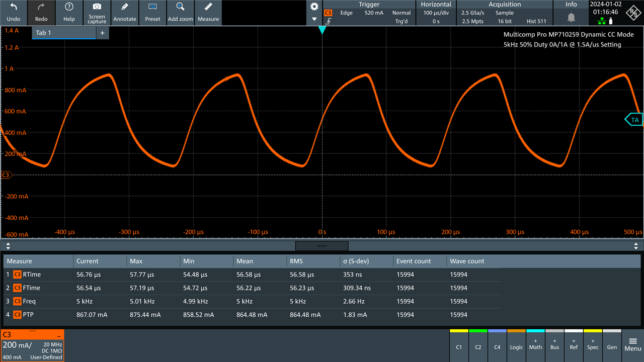Collapse measurement panel using left up-down arrows
Image resolution: width=644 pixels, height=362 pixels.
coord(8,246)
